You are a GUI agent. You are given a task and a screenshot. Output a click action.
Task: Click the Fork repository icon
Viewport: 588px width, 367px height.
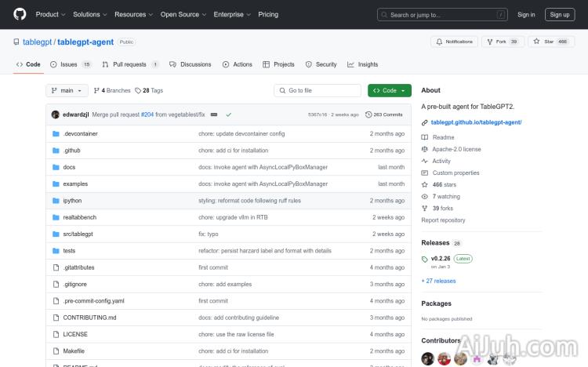491,42
